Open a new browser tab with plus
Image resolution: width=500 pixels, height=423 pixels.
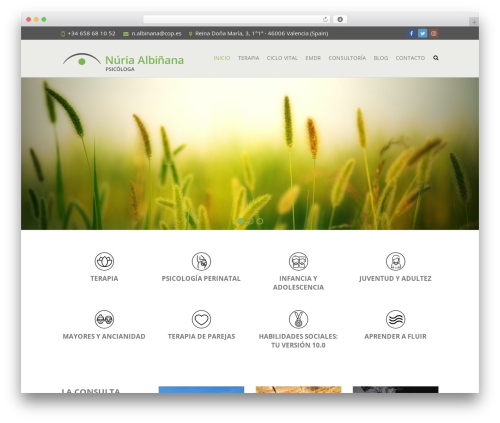click(x=474, y=22)
